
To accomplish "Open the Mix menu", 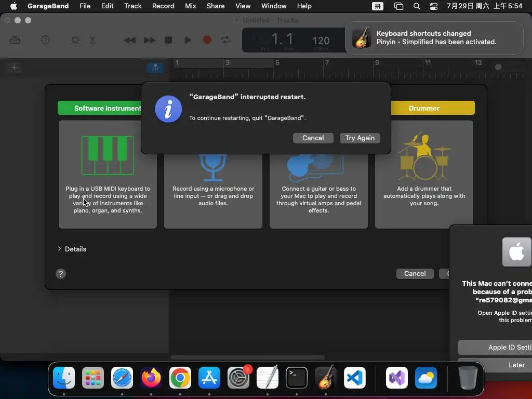I will tap(190, 6).
